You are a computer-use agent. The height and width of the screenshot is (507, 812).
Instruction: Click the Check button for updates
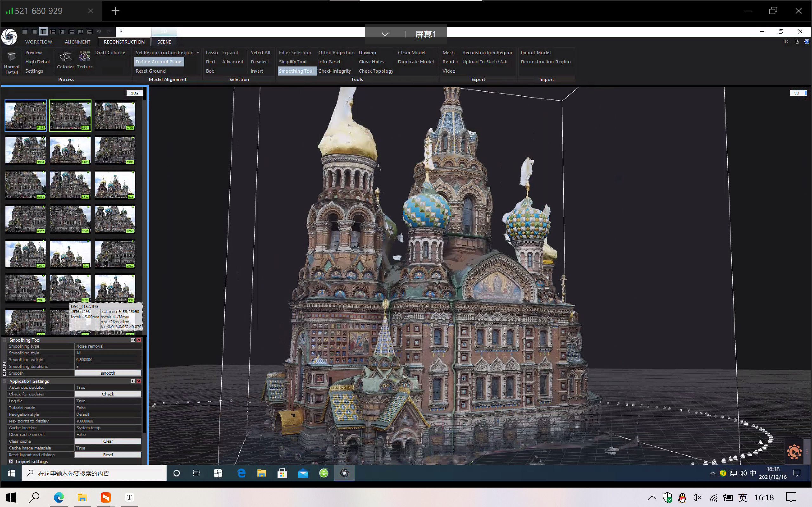[108, 394]
